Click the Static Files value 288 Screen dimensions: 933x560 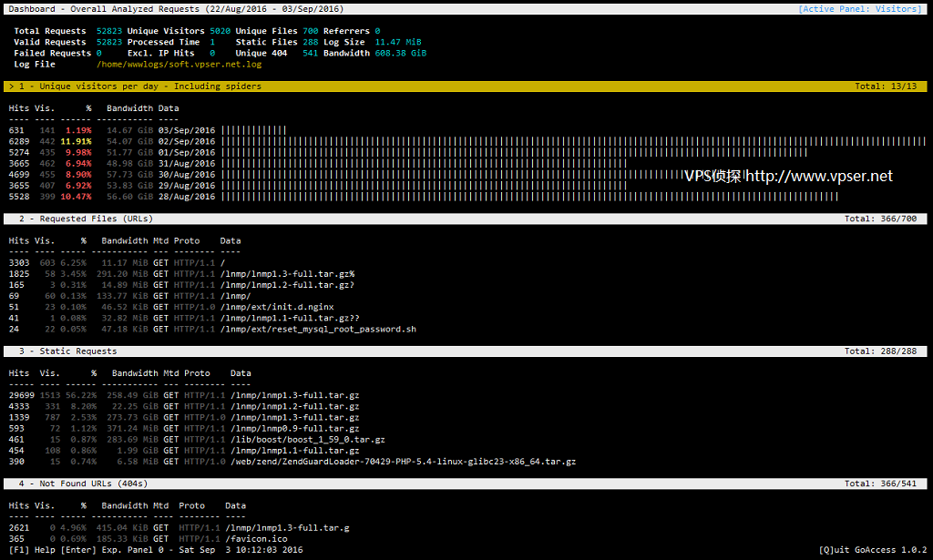click(311, 42)
